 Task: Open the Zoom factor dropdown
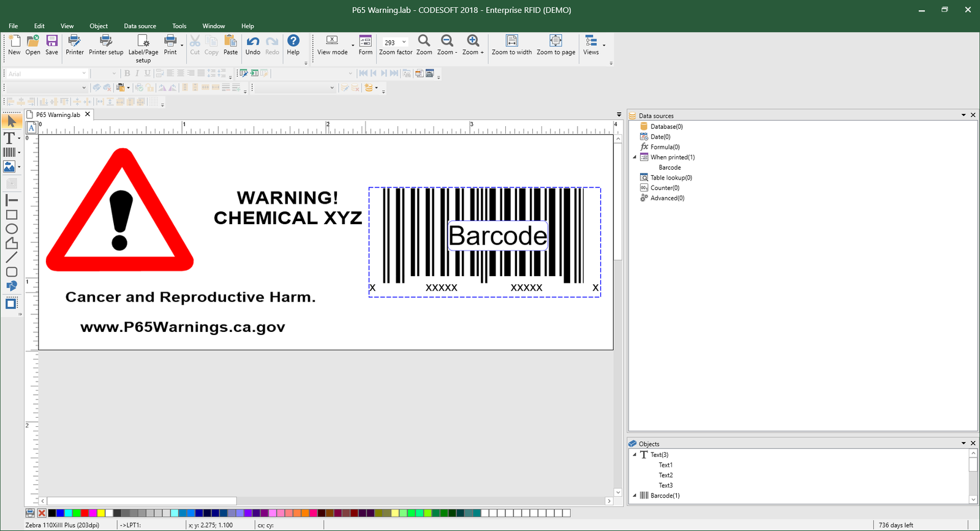[404, 42]
